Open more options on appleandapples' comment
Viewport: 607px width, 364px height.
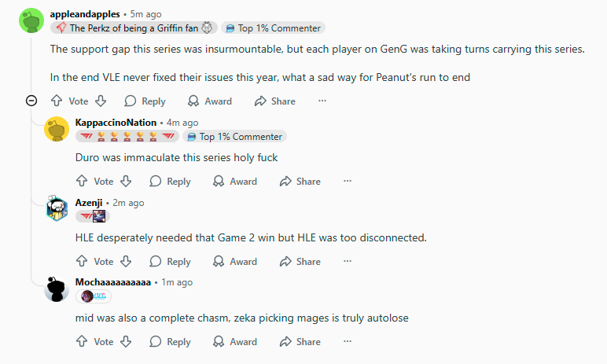322,101
